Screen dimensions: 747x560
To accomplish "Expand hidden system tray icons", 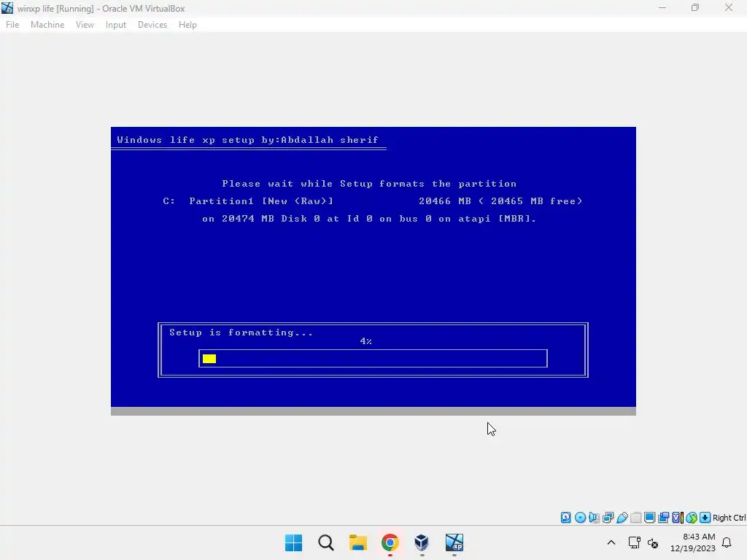I will pos(611,542).
